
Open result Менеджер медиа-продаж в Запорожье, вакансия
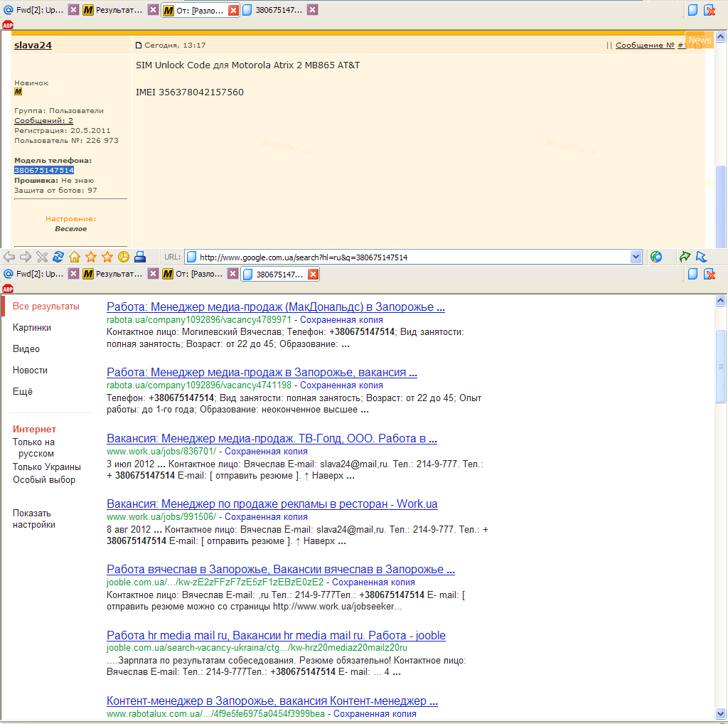[262, 373]
